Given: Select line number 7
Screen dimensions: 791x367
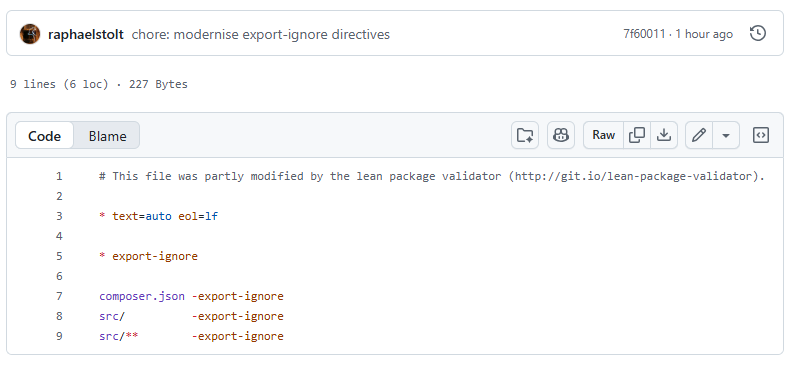Looking at the screenshot, I should [60, 296].
